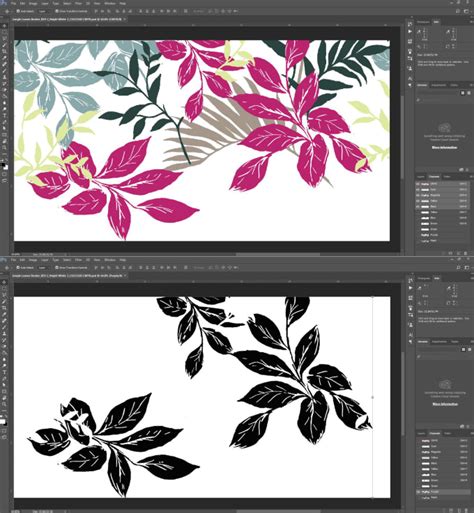This screenshot has height=513, width=474.
Task: Click horizontal canvas scrollbar in top window
Action: (x=277, y=254)
